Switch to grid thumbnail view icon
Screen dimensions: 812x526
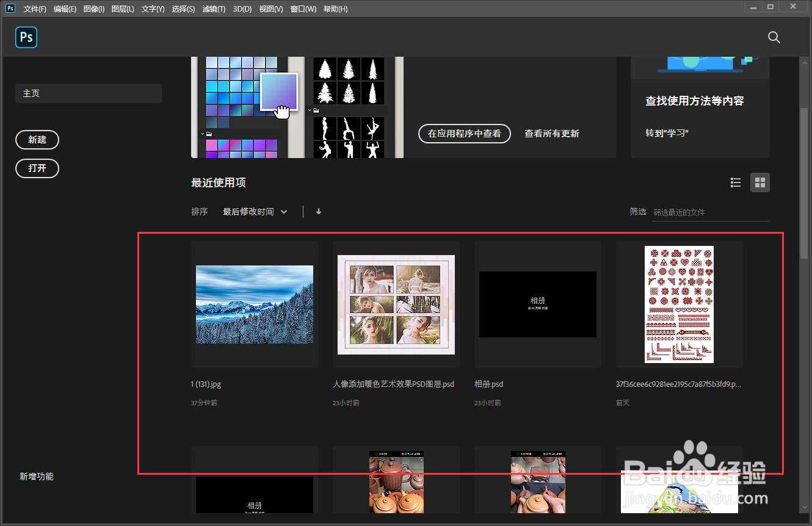[x=760, y=182]
